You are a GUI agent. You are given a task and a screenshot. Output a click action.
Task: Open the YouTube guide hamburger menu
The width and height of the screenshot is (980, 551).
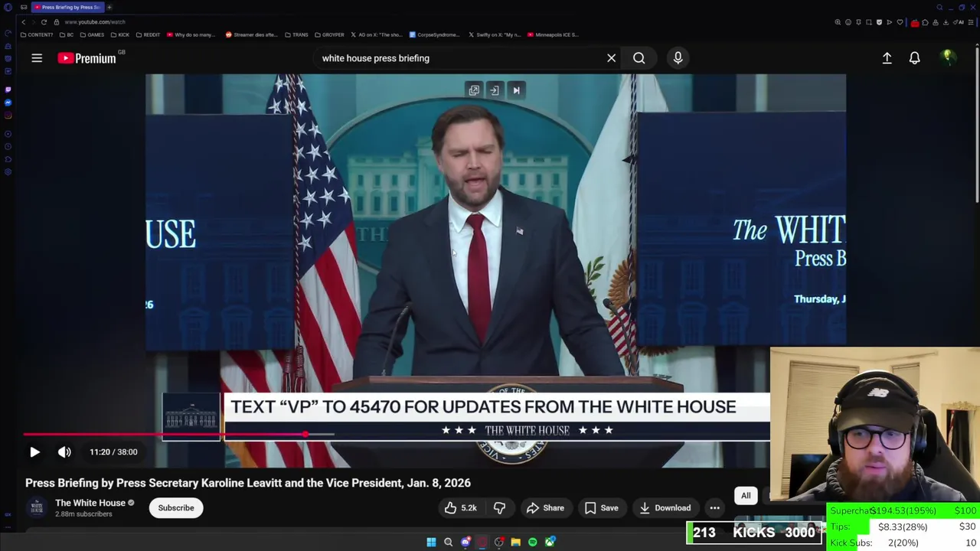tap(37, 58)
